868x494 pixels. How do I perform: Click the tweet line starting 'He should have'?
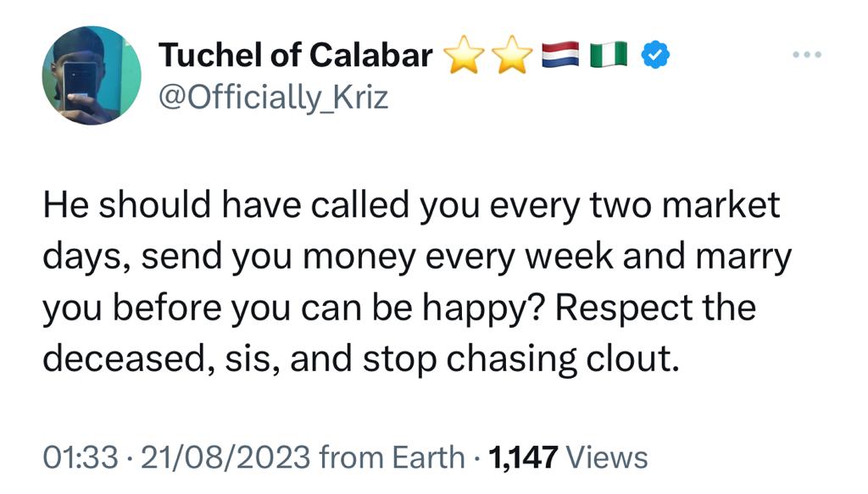[411, 205]
